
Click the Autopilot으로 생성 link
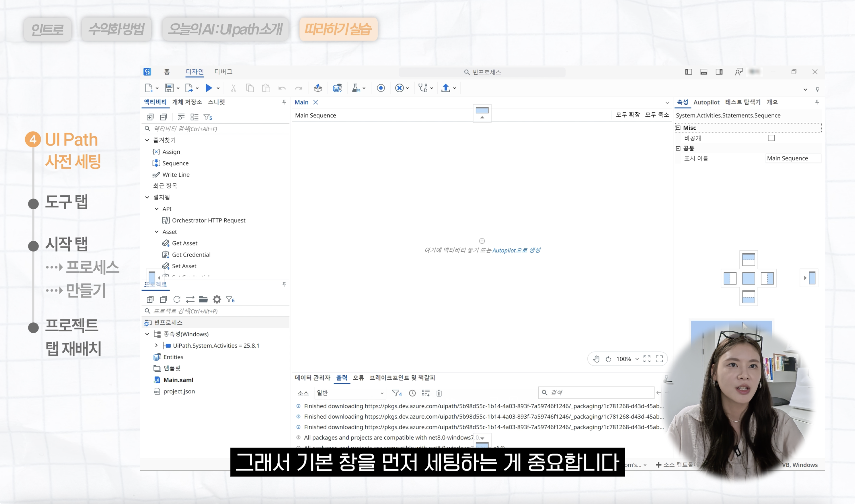pyautogui.click(x=516, y=250)
